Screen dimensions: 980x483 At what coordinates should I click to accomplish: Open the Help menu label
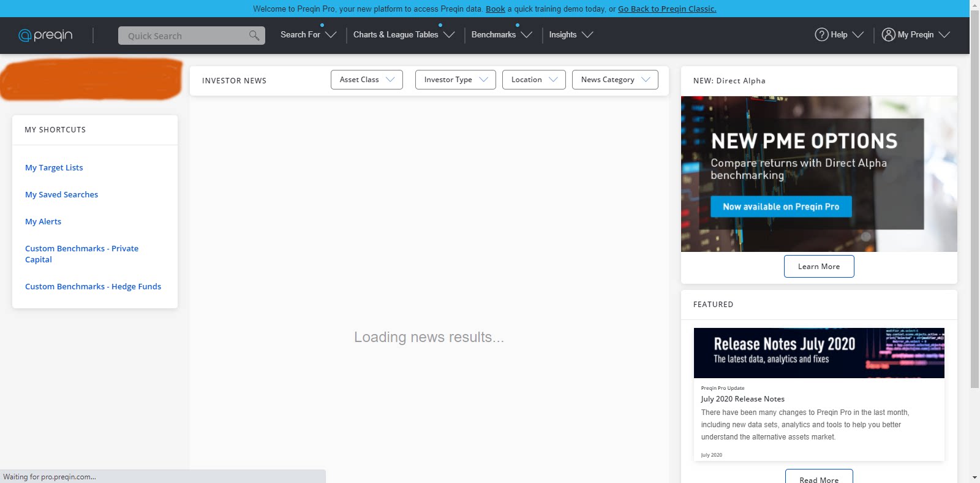pos(839,35)
